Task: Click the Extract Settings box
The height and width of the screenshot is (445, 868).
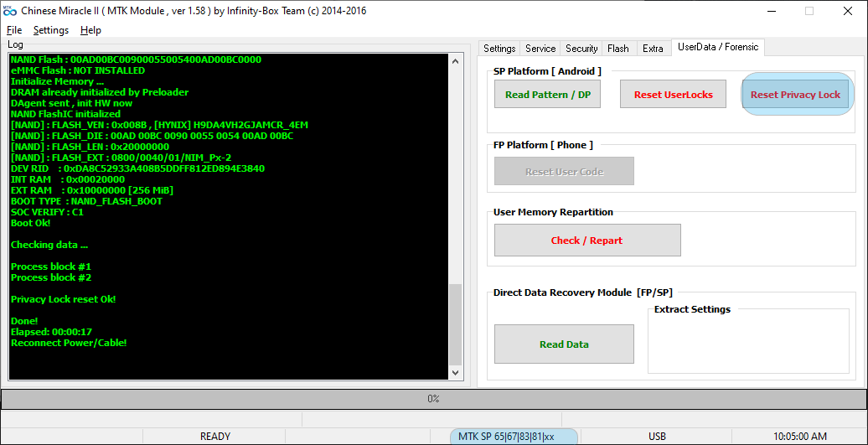Action: click(x=748, y=341)
